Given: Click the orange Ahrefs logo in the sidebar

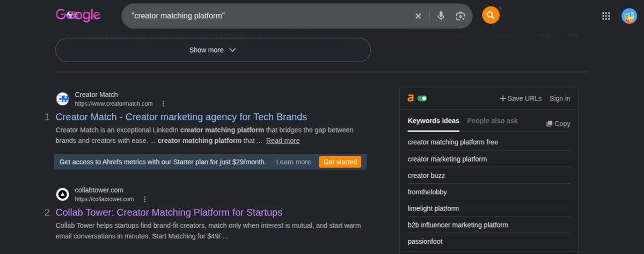Looking at the screenshot, I should (x=411, y=98).
